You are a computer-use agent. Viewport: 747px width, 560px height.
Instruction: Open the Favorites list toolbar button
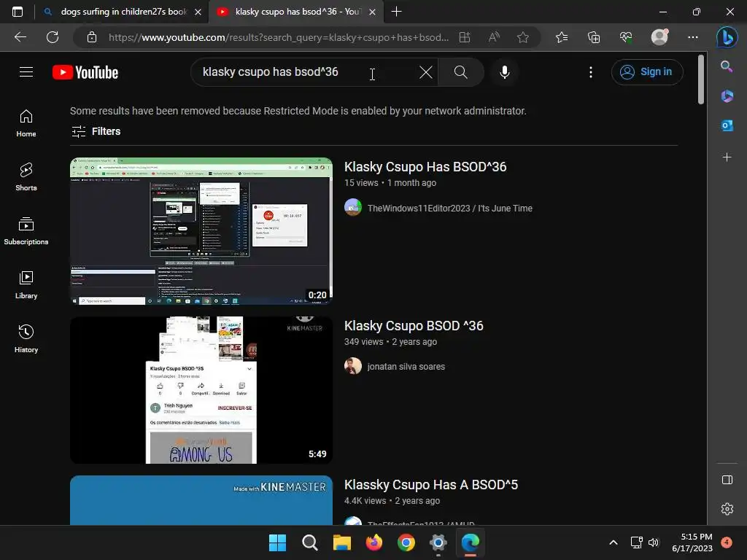pyautogui.click(x=562, y=37)
